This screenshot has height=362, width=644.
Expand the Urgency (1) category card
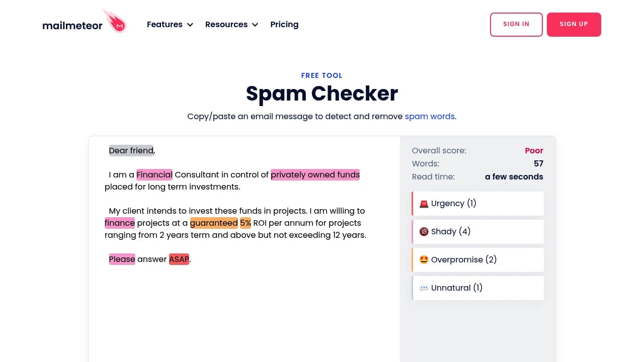(x=477, y=203)
